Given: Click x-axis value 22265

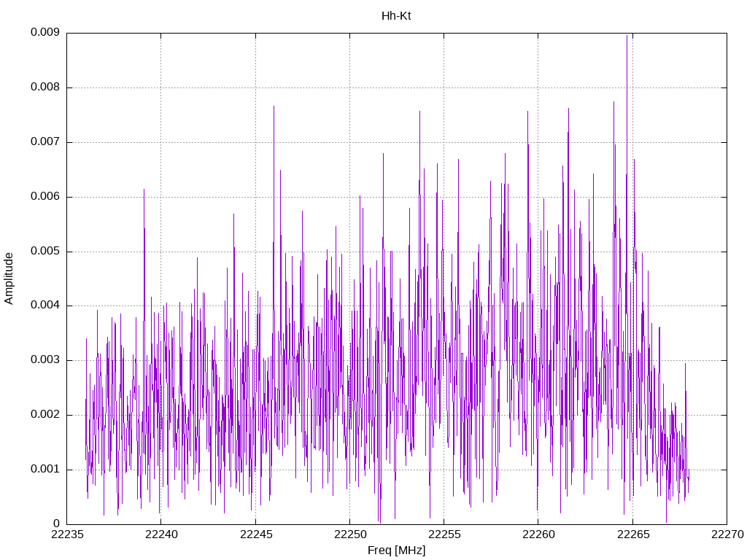Looking at the screenshot, I should [x=633, y=534].
